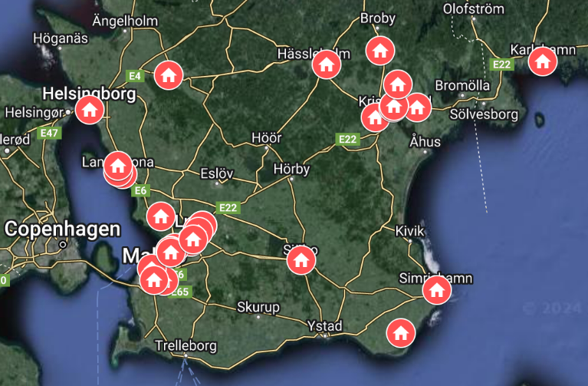Click the top house marker at Landskrona
The height and width of the screenshot is (386, 588).
coord(118,166)
